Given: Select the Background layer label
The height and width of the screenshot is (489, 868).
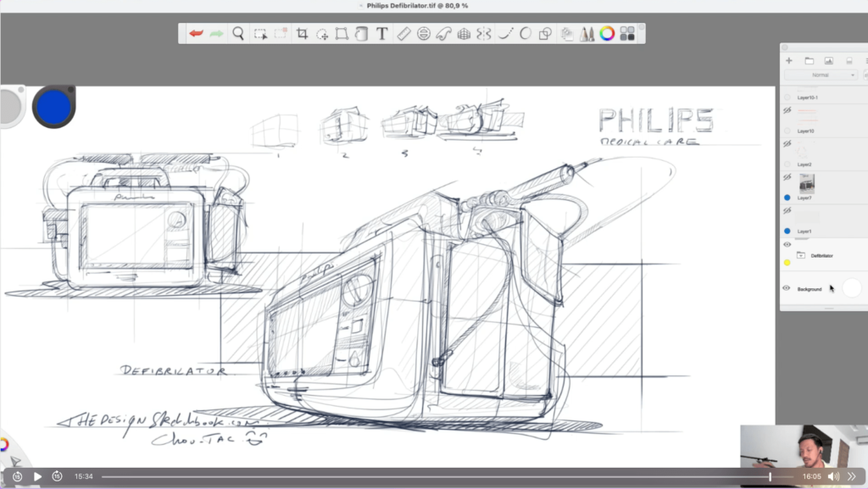Looking at the screenshot, I should pos(810,289).
